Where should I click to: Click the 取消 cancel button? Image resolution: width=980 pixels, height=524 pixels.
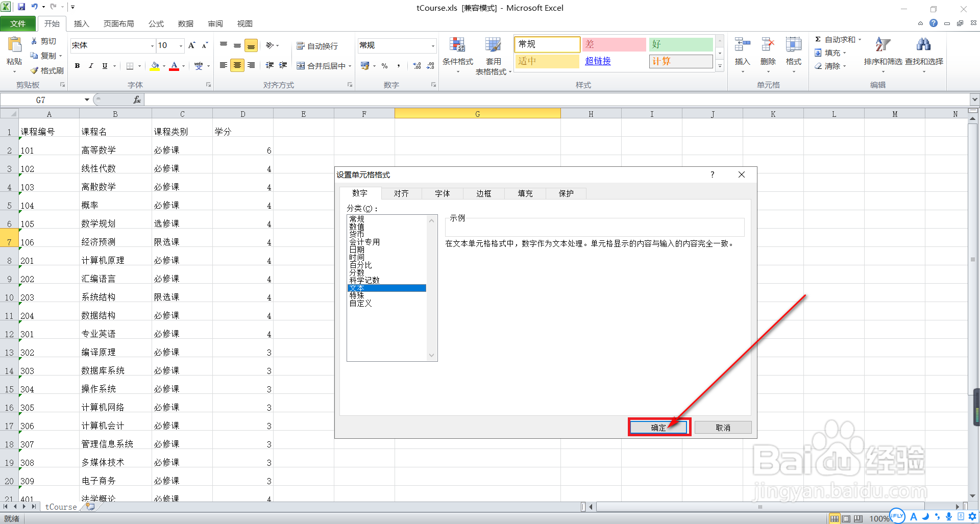pyautogui.click(x=723, y=427)
